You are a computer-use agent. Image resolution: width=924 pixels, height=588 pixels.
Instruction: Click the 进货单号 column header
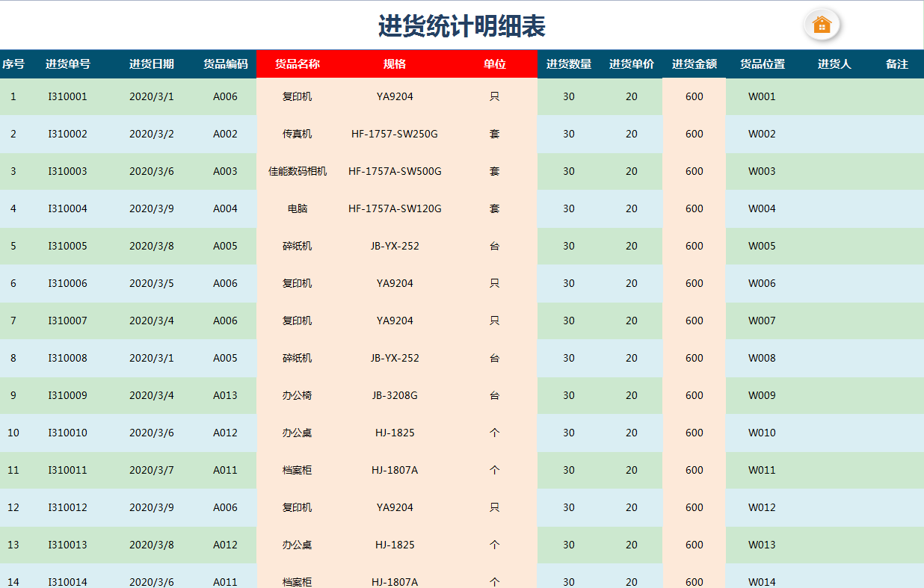click(68, 64)
